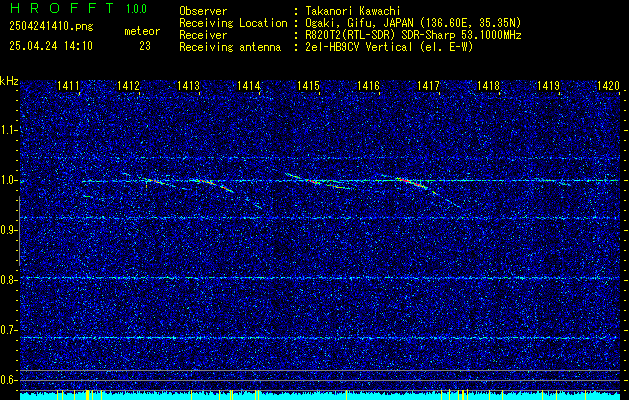Click the 1.1 kHz frequency label

pyautogui.click(x=7, y=130)
